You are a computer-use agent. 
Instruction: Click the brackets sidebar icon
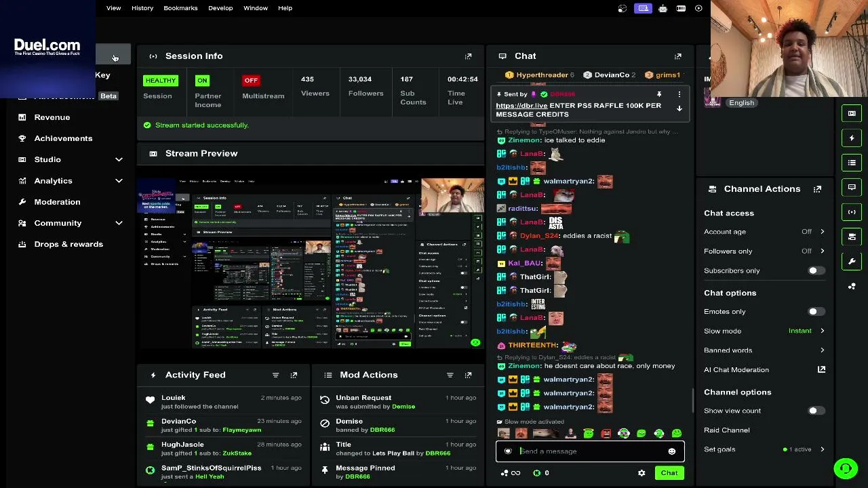(x=852, y=212)
